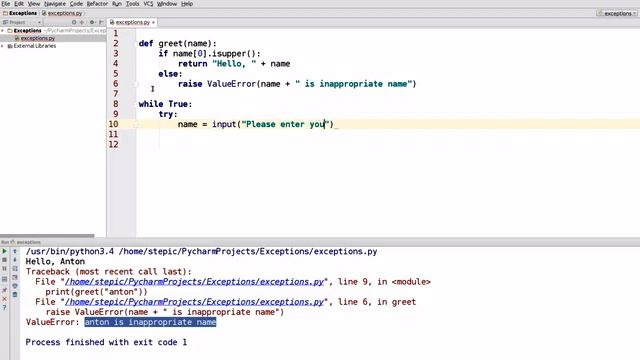
Task: Click print icon in Run console toolbar
Action: 15,286
